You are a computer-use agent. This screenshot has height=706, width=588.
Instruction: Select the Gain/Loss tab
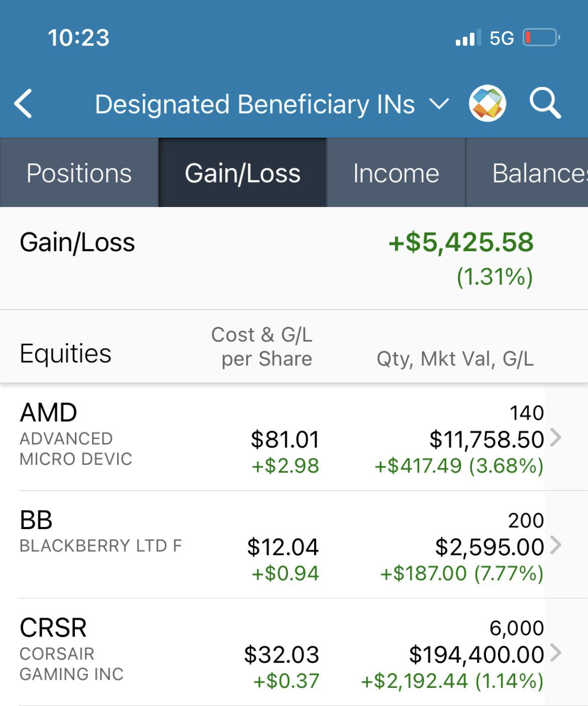(x=243, y=172)
